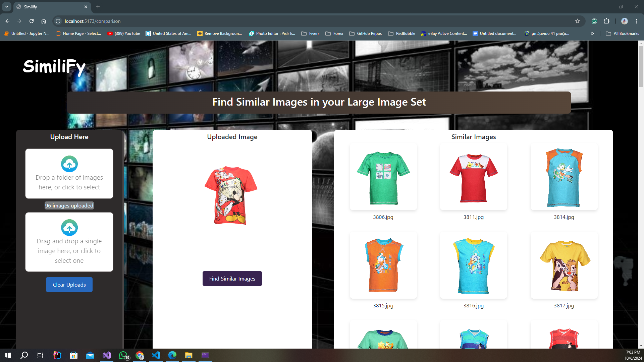The width and height of the screenshot is (644, 362).
Task: Open Microsoft Edge from taskbar
Action: coord(172,355)
